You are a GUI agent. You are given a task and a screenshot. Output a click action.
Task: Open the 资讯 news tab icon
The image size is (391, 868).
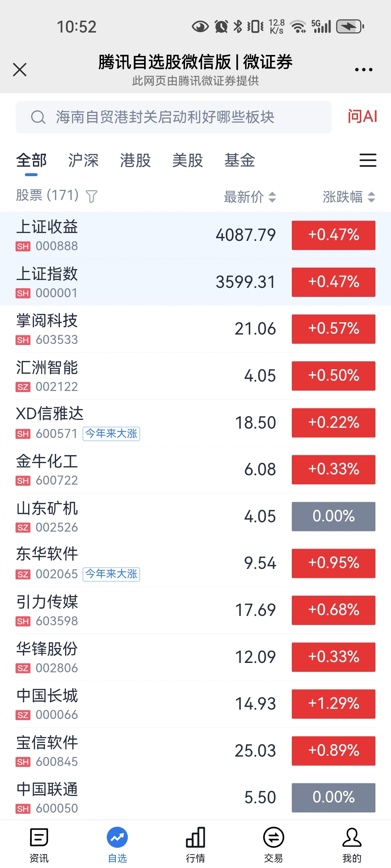click(x=39, y=837)
